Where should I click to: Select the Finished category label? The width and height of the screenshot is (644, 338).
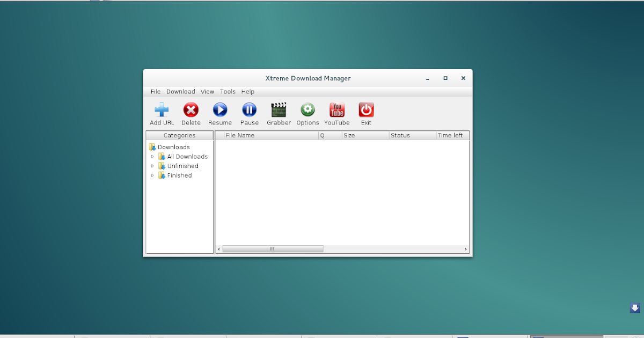point(179,175)
